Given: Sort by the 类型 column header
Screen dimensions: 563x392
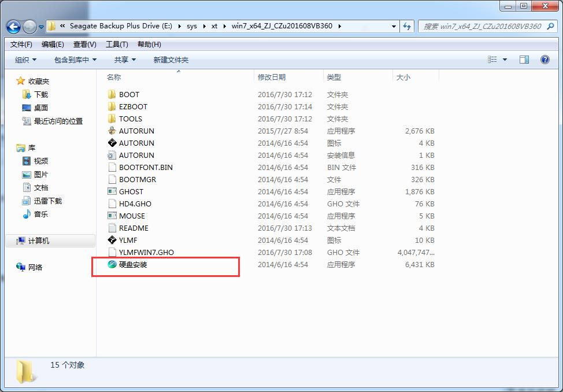Looking at the screenshot, I should point(334,77).
